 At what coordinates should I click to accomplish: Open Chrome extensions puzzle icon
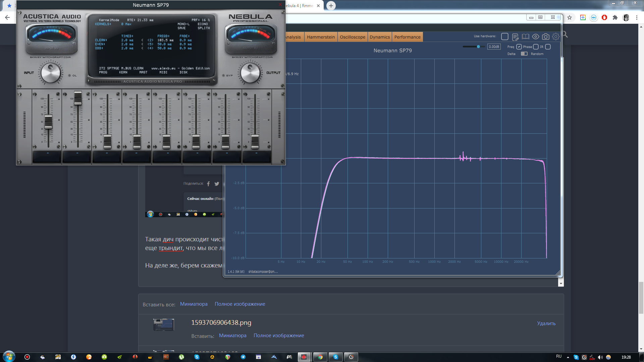[615, 17]
